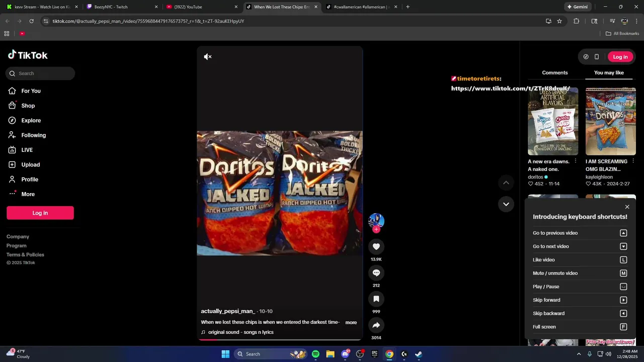Screen dimensions: 644x362
Task: Click the compass-style icon beside Log in
Action: [x=586, y=57]
